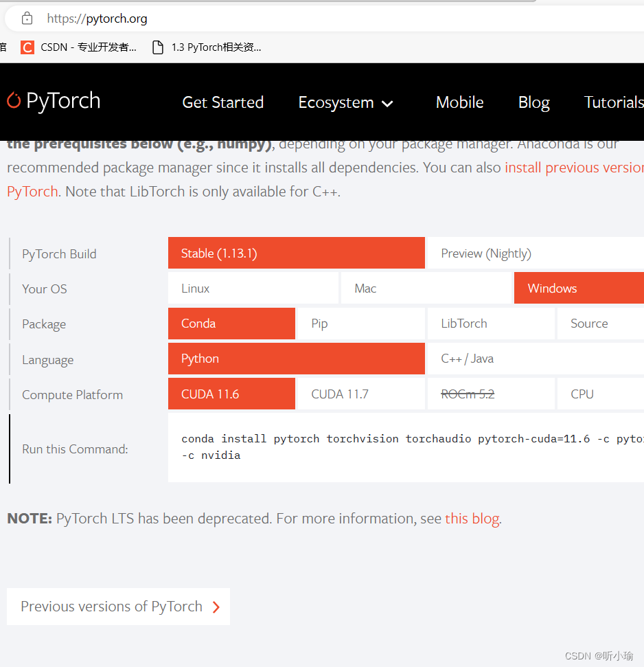This screenshot has height=667, width=644.
Task: Select the Stable (1.13.1) build
Action: click(x=297, y=253)
